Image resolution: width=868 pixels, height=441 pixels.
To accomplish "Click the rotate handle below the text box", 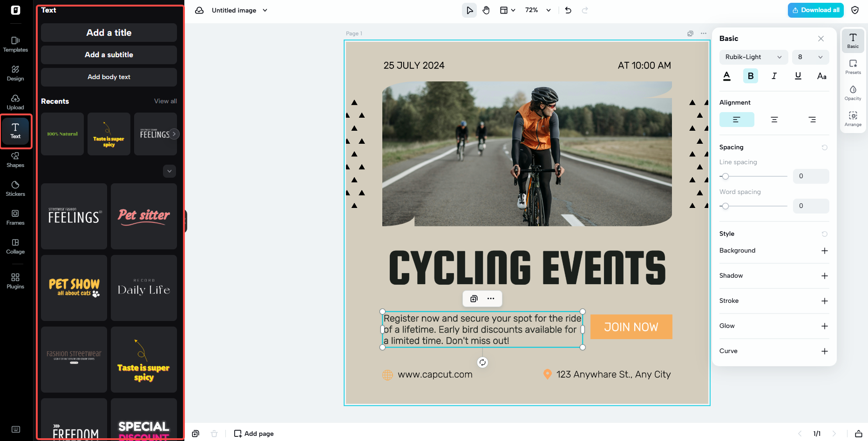I will pyautogui.click(x=482, y=362).
